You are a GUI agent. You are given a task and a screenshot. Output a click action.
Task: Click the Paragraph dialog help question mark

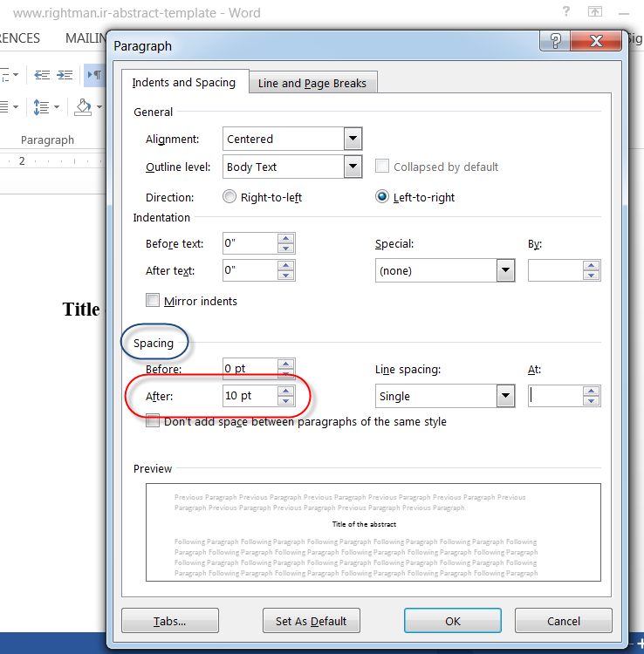pos(555,43)
